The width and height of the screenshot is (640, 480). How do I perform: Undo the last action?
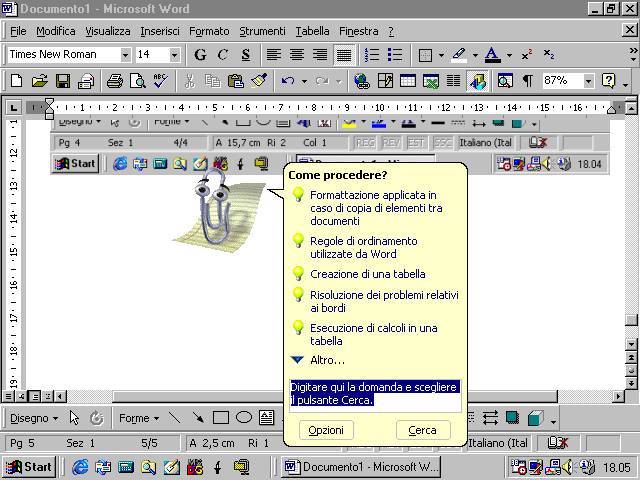pos(288,81)
